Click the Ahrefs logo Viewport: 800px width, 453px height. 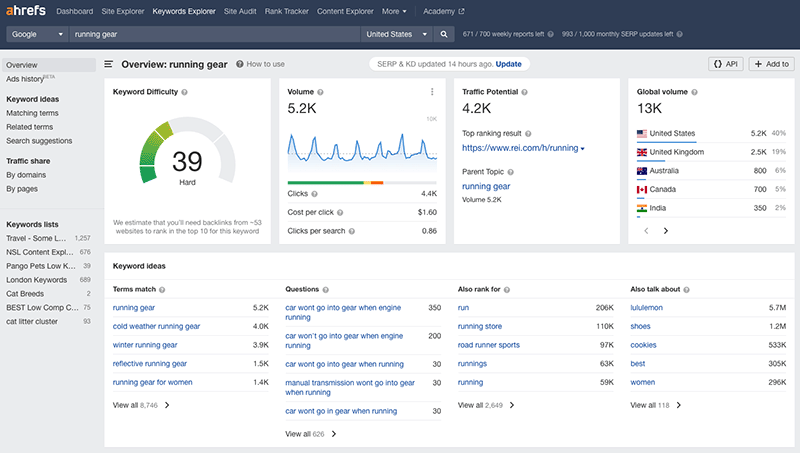pyautogui.click(x=26, y=10)
